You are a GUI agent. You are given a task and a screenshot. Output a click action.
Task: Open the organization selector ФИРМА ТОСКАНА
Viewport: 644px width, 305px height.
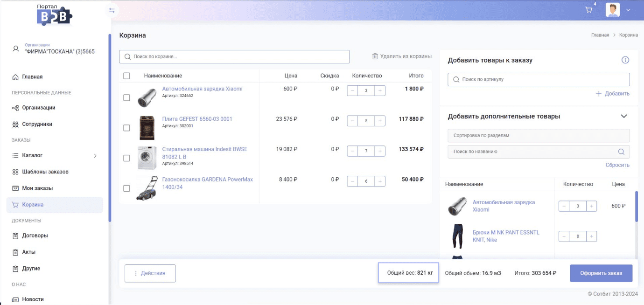point(54,49)
